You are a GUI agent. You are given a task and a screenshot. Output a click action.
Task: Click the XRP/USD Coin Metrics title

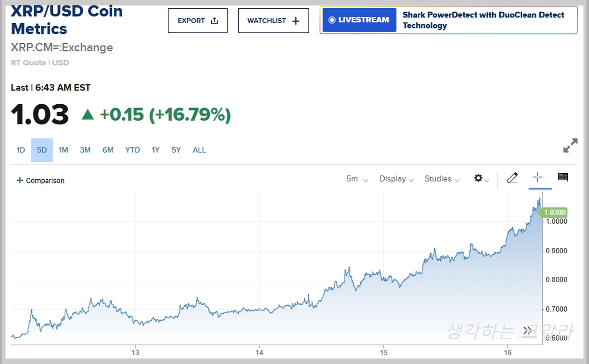coord(67,20)
